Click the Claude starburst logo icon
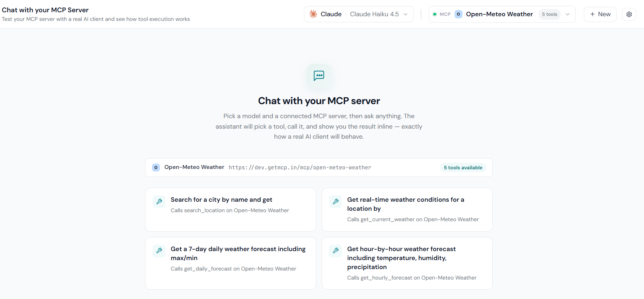Viewport: 644px width, 299px height. click(x=313, y=14)
